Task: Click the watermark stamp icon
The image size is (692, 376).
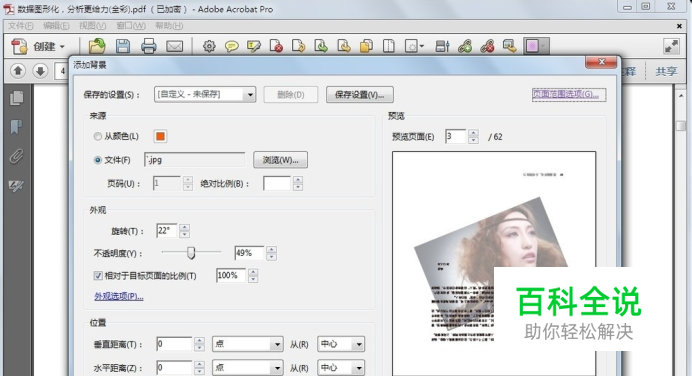Action: coord(510,46)
